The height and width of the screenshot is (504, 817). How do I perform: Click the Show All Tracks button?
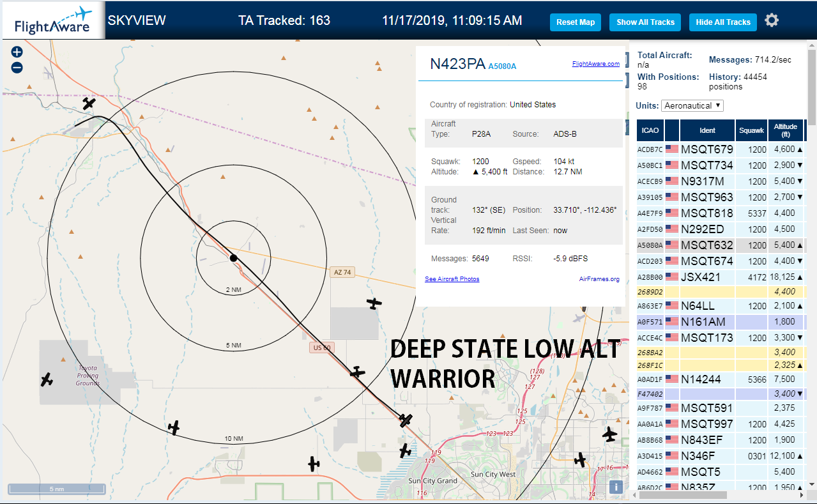(645, 22)
